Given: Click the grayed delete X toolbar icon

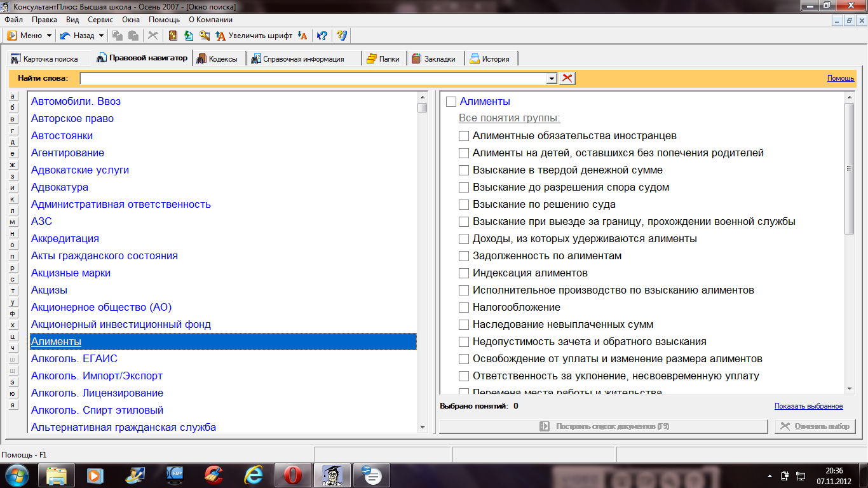Looking at the screenshot, I should click(x=153, y=36).
